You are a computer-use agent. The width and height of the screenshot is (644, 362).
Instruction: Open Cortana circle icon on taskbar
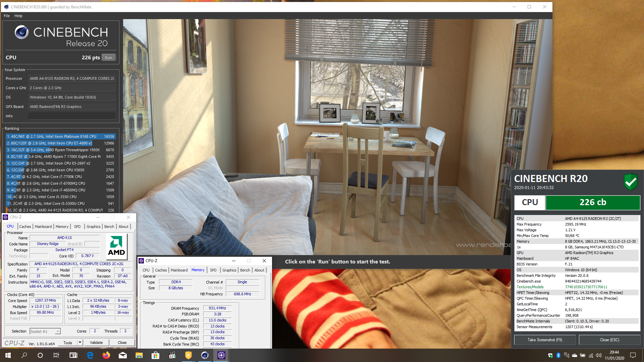pyautogui.click(x=40, y=355)
